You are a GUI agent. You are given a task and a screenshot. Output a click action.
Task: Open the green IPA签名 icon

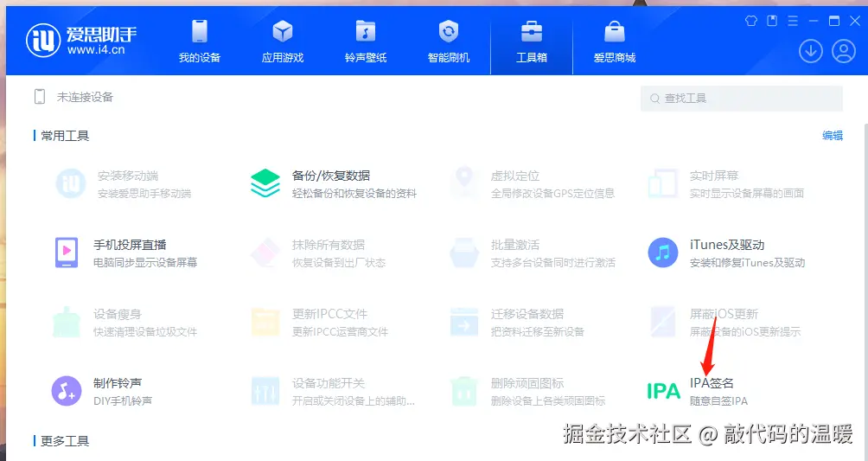(663, 391)
